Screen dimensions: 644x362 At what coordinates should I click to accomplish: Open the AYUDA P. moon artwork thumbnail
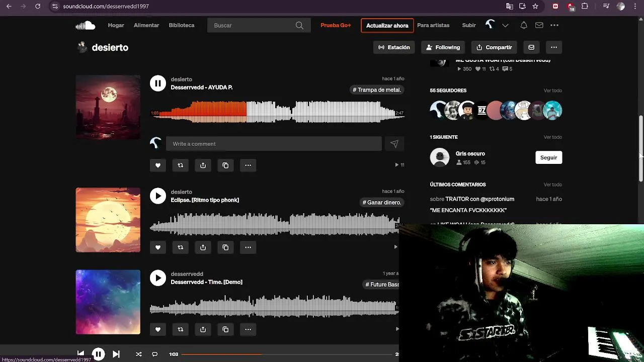(108, 108)
